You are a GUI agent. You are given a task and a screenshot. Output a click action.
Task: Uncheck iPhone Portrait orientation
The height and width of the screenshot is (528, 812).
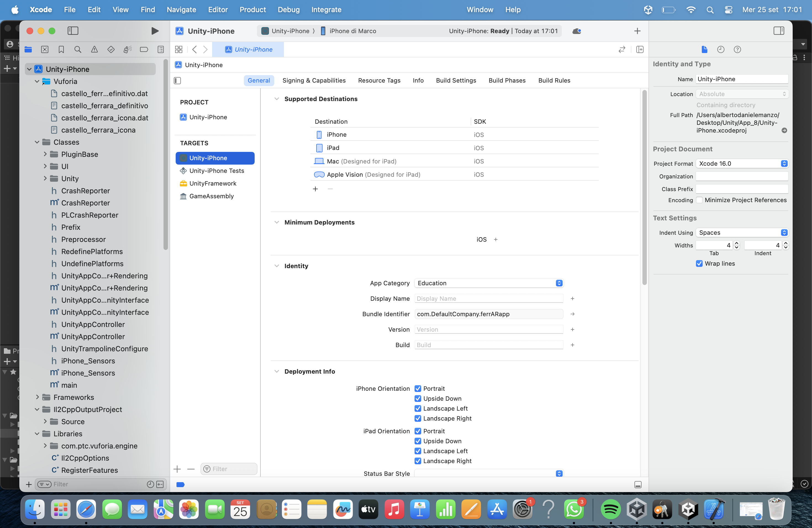(x=418, y=389)
